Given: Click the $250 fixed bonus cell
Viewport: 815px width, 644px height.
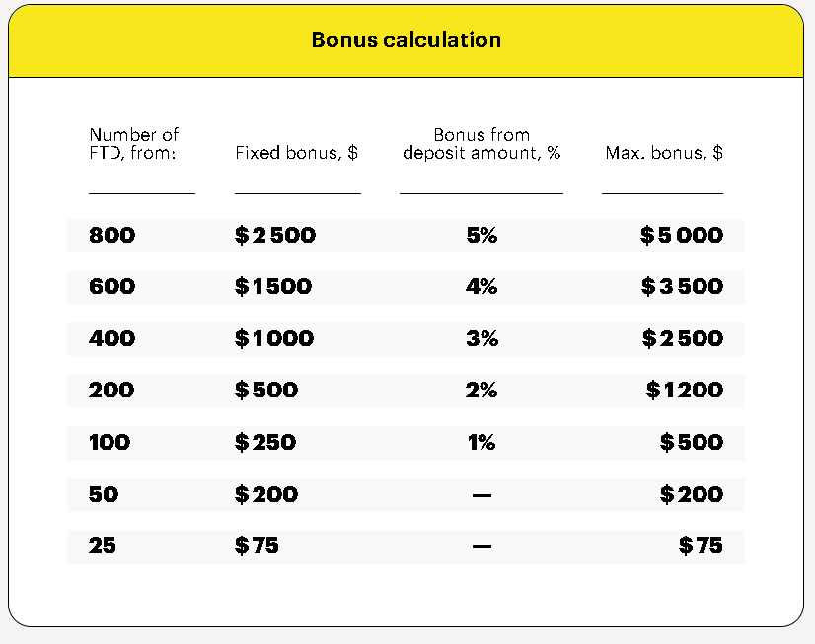Looking at the screenshot, I should (265, 442).
